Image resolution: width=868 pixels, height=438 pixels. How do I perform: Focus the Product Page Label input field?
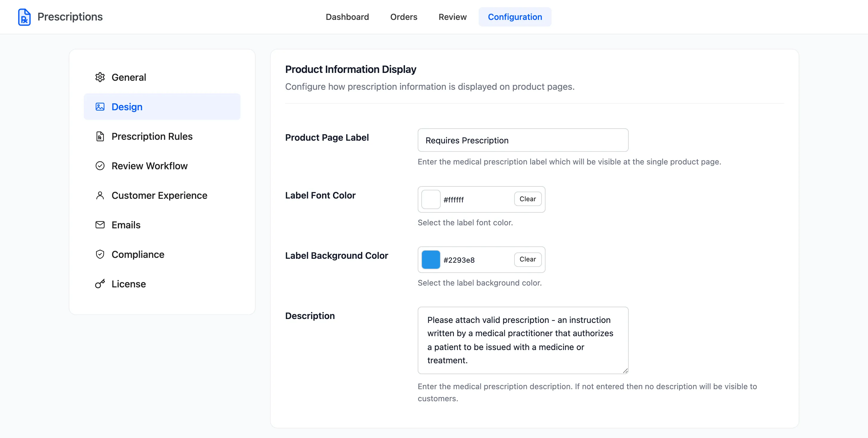(523, 140)
